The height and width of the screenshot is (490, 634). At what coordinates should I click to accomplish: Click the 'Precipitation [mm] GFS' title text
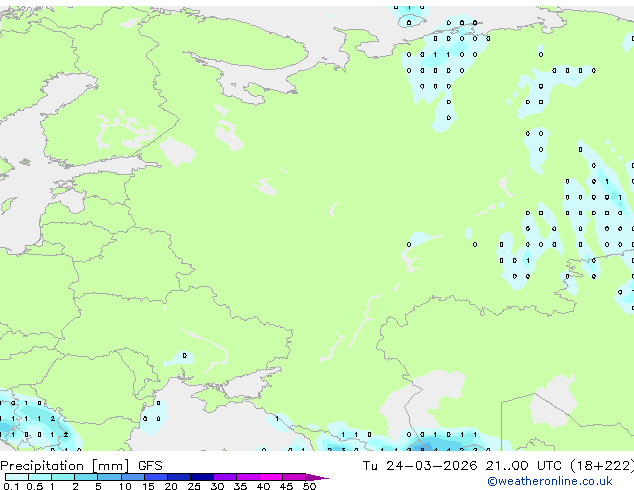click(81, 466)
